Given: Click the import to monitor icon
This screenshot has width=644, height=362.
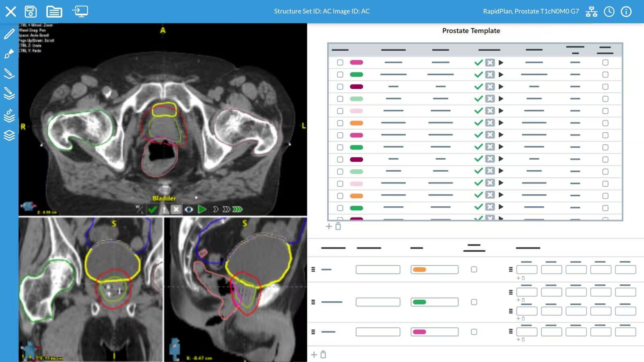Looking at the screenshot, I should pyautogui.click(x=80, y=11).
